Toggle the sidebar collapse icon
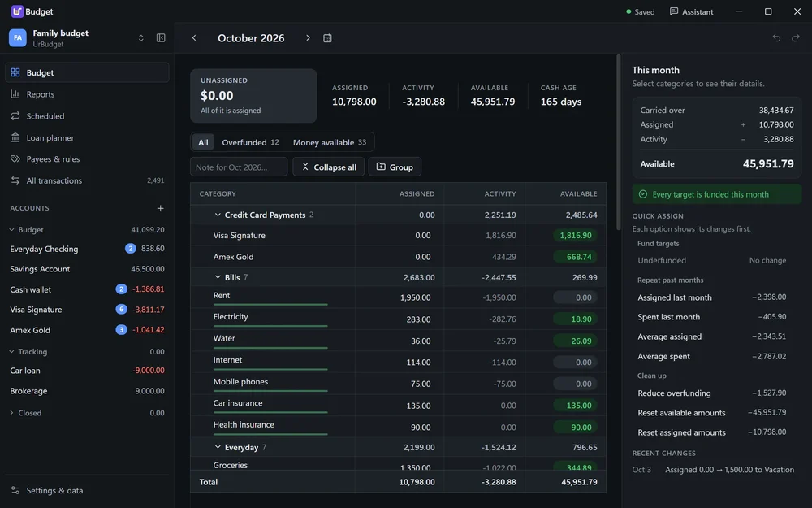 tap(161, 38)
